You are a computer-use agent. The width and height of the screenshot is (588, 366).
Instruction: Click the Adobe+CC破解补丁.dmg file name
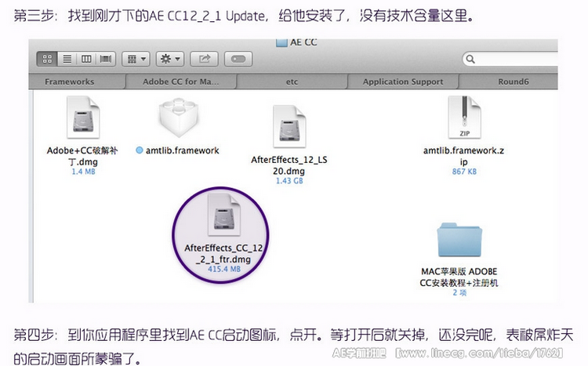click(82, 156)
